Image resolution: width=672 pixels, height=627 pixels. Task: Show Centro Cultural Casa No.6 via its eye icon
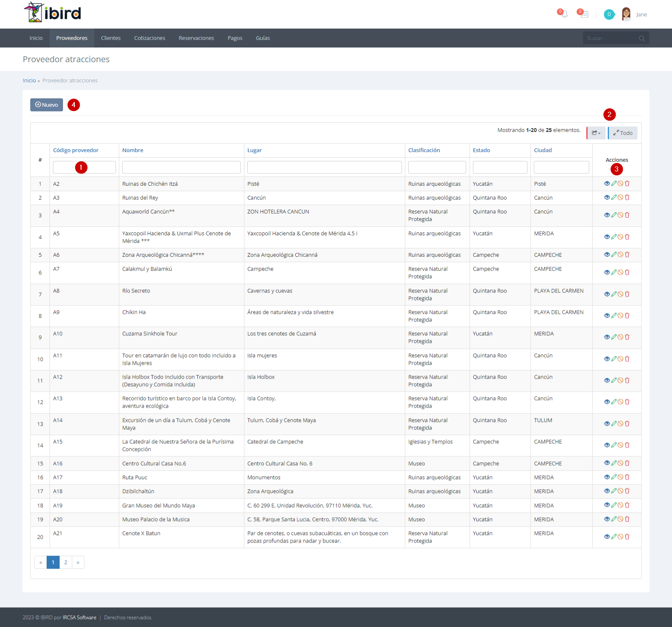coord(607,463)
